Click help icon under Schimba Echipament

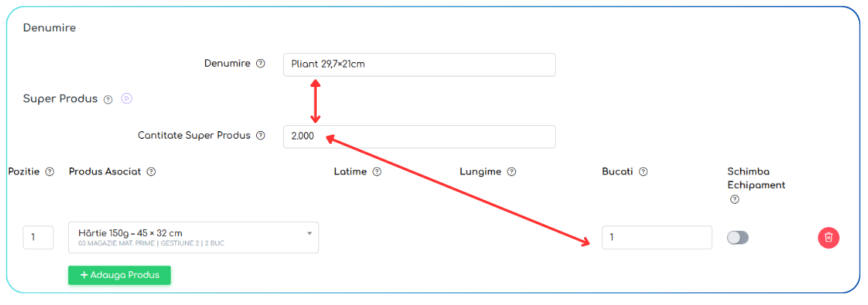tap(735, 199)
